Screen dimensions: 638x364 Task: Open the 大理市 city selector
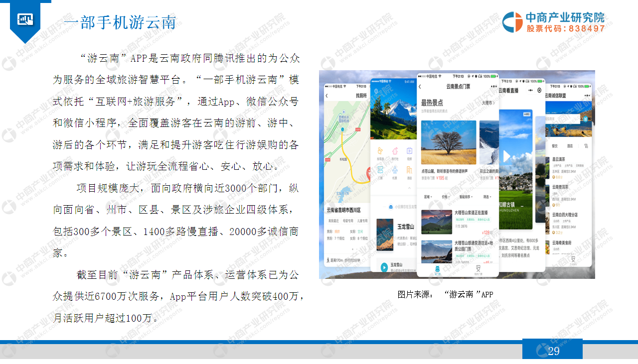[488, 103]
